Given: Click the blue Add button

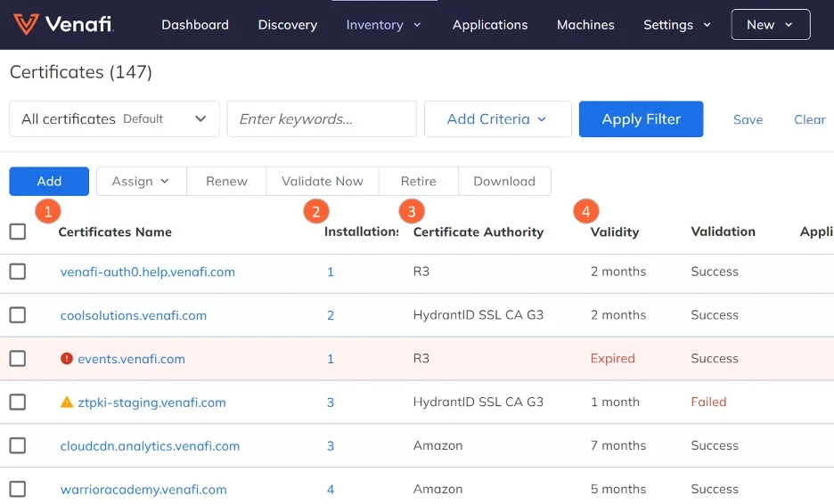Looking at the screenshot, I should (x=49, y=182).
